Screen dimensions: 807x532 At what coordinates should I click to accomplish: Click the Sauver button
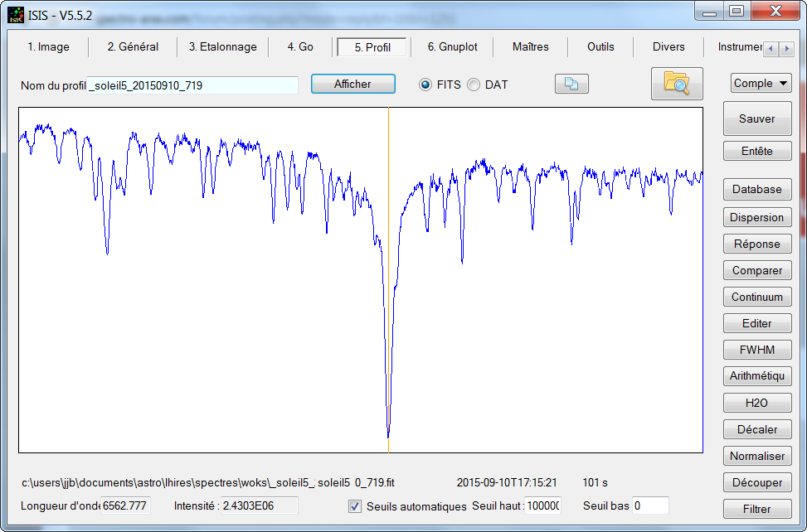point(757,118)
